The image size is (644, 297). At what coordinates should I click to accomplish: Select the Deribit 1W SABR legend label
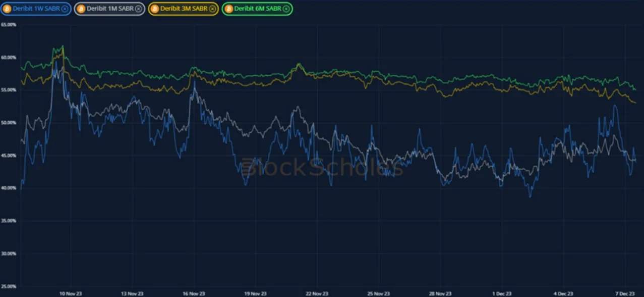click(36, 9)
